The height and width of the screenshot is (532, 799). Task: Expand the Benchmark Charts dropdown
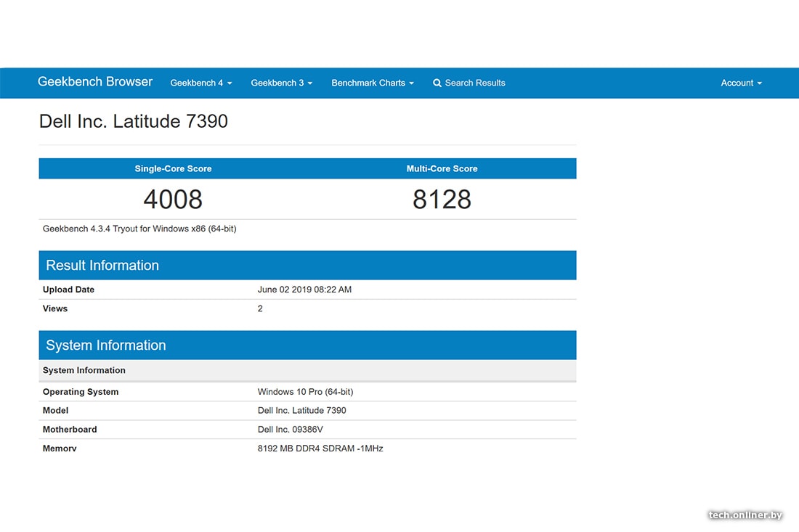coord(373,83)
